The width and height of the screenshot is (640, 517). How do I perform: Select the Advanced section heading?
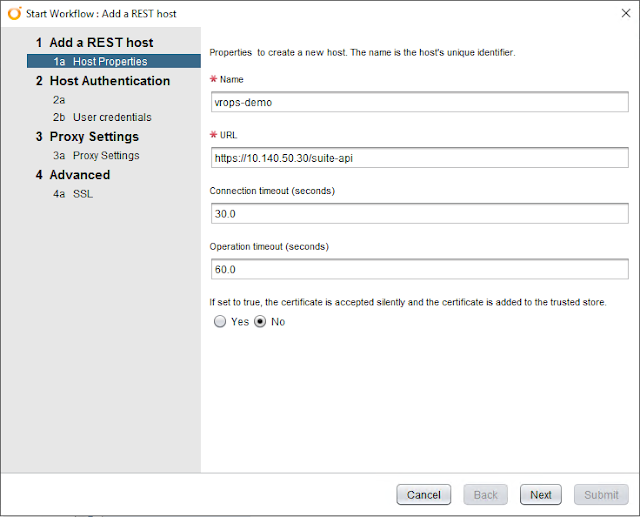point(80,175)
